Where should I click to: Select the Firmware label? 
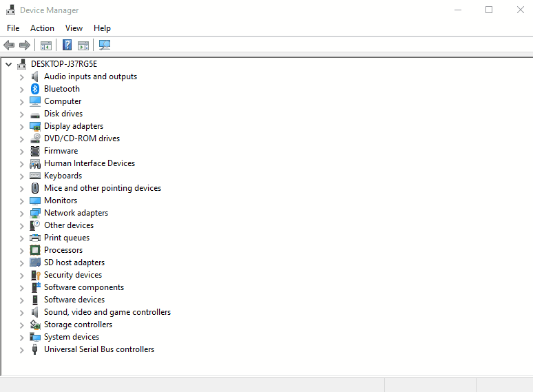point(61,151)
